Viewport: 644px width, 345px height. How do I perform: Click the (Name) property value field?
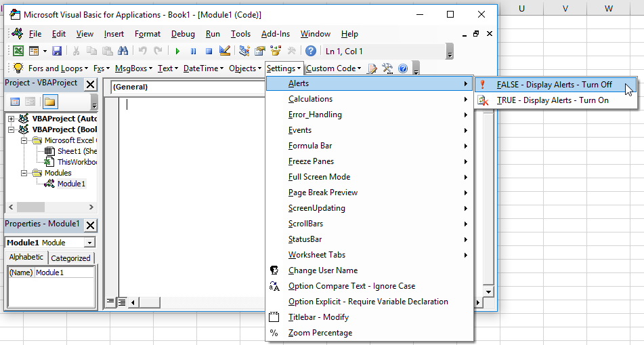click(64, 272)
